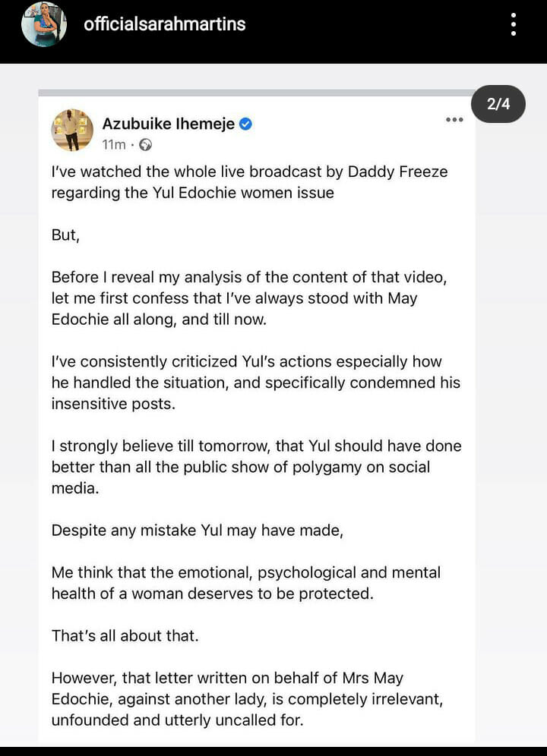The width and height of the screenshot is (547, 756).
Task: Click the 11m post timestamp
Action: (113, 144)
